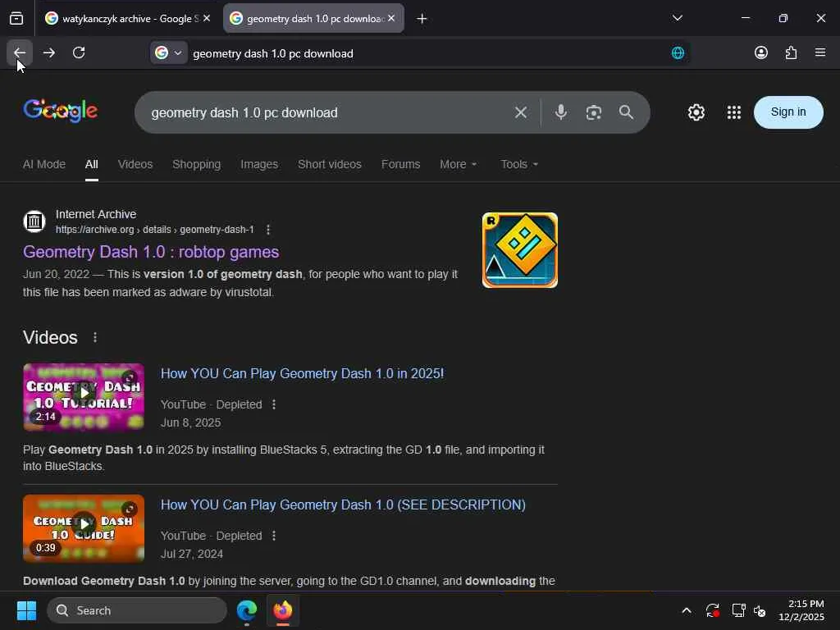This screenshot has height=630, width=840.
Task: Click the Geometry Dash cube thumbnail image
Action: 519,250
